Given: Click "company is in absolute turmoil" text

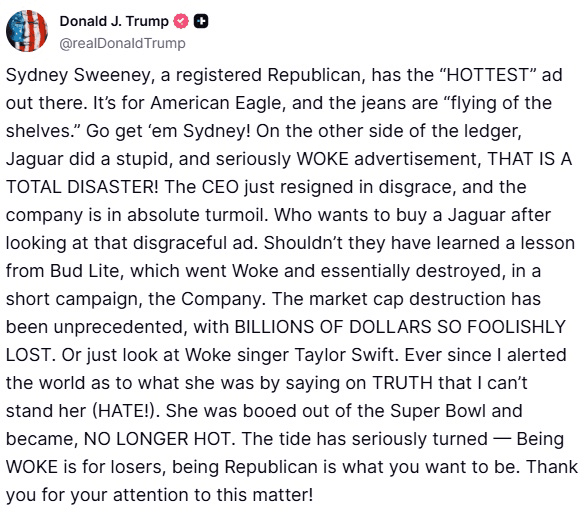Looking at the screenshot, I should 137,216.
